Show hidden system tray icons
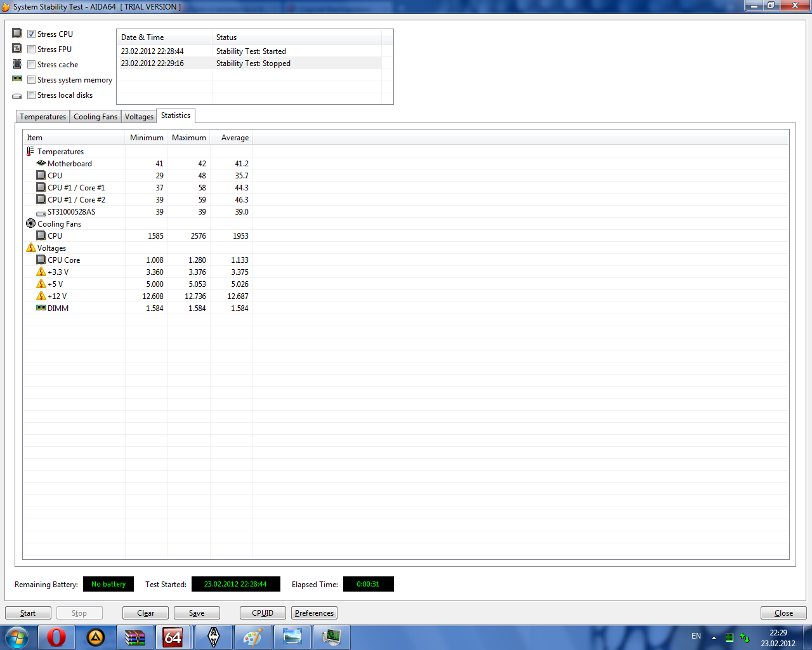Viewport: 812px width, 650px height. tap(714, 637)
